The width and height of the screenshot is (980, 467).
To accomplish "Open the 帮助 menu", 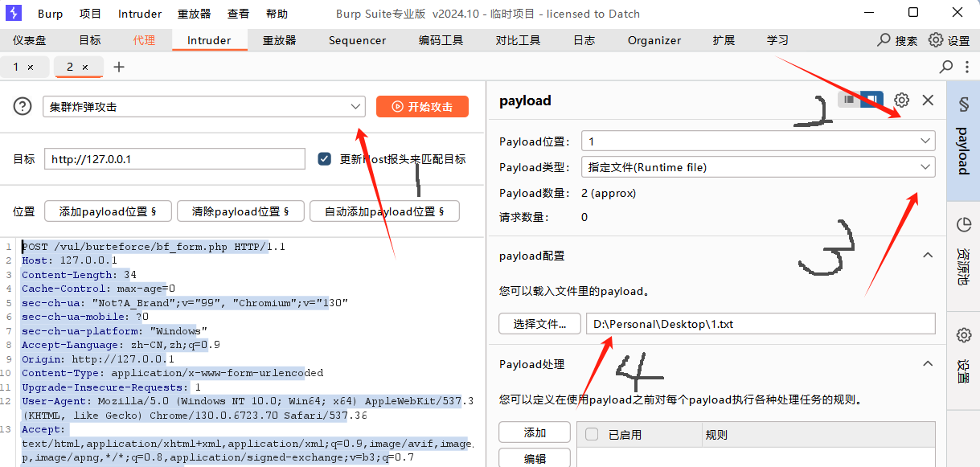I will (277, 14).
